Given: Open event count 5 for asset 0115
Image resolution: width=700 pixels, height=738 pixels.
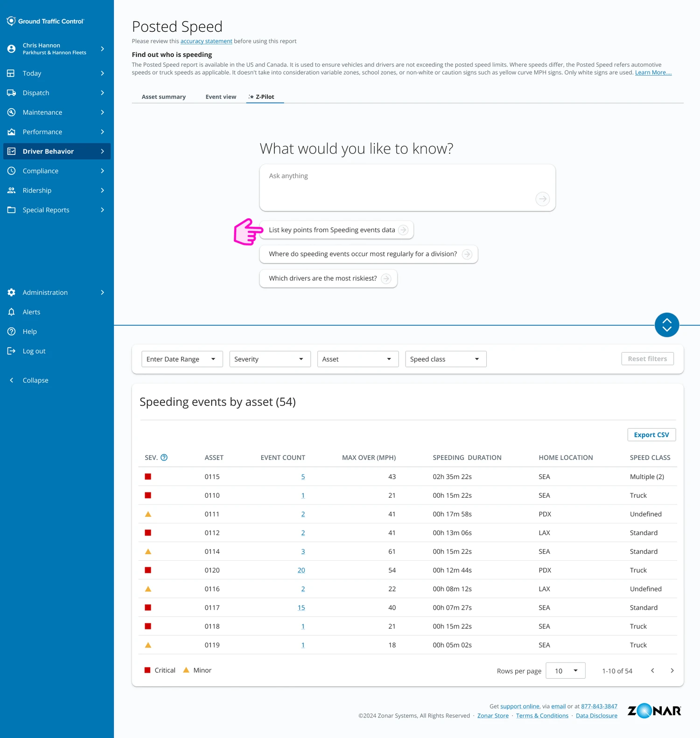Looking at the screenshot, I should point(303,477).
